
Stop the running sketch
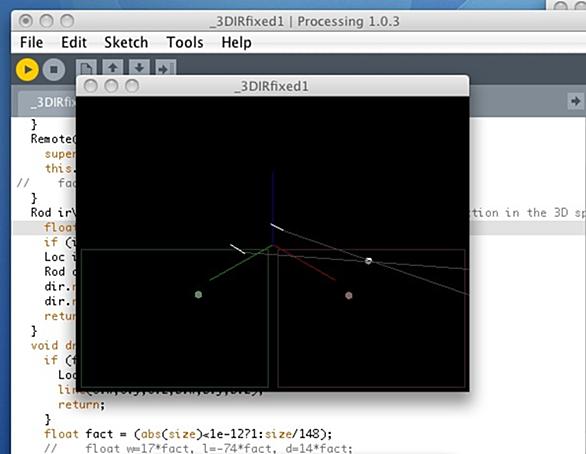(x=54, y=70)
